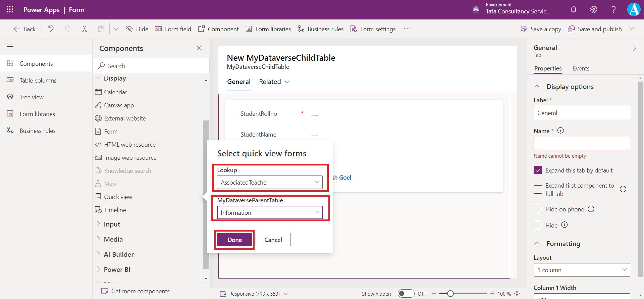Viewport: 644px width, 299px height.
Task: Collapse the left navigation hamburger menu
Action: pyautogui.click(x=10, y=47)
